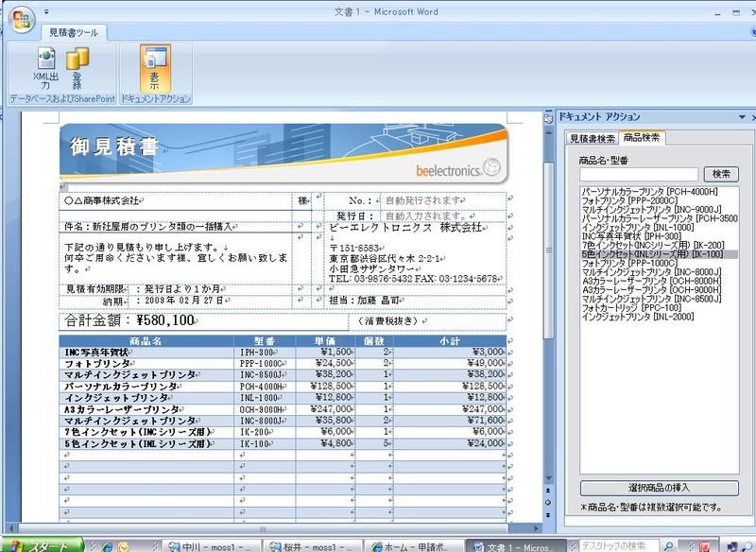
Task: Toggle the 表示 document action button
Action: pos(155,68)
